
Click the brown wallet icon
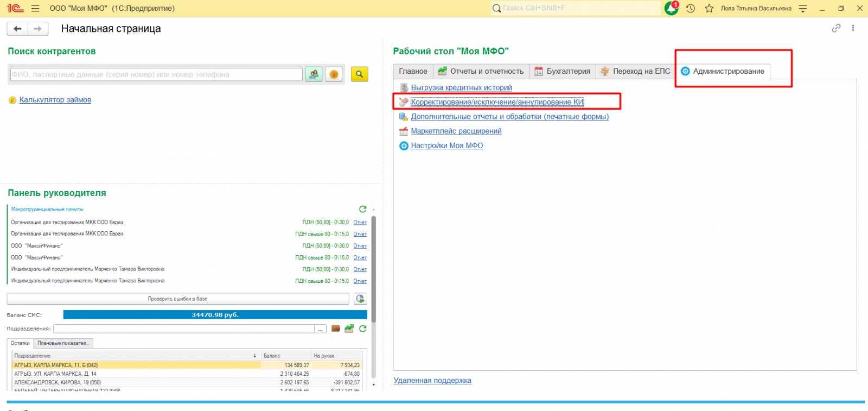point(336,328)
